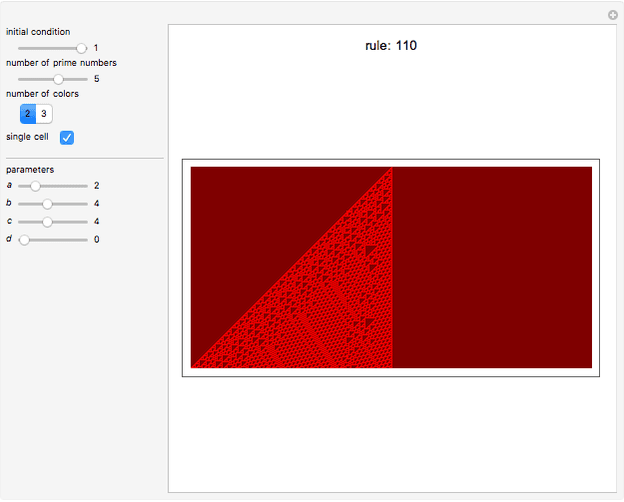This screenshot has height=502, width=624.
Task: Click the initial condition slider handle
Action: 81,48
